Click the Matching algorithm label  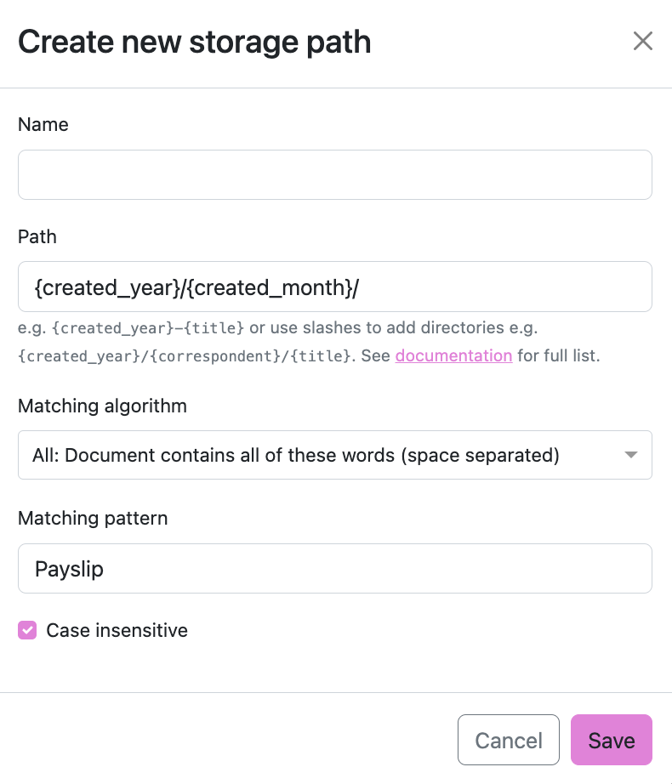pos(102,406)
